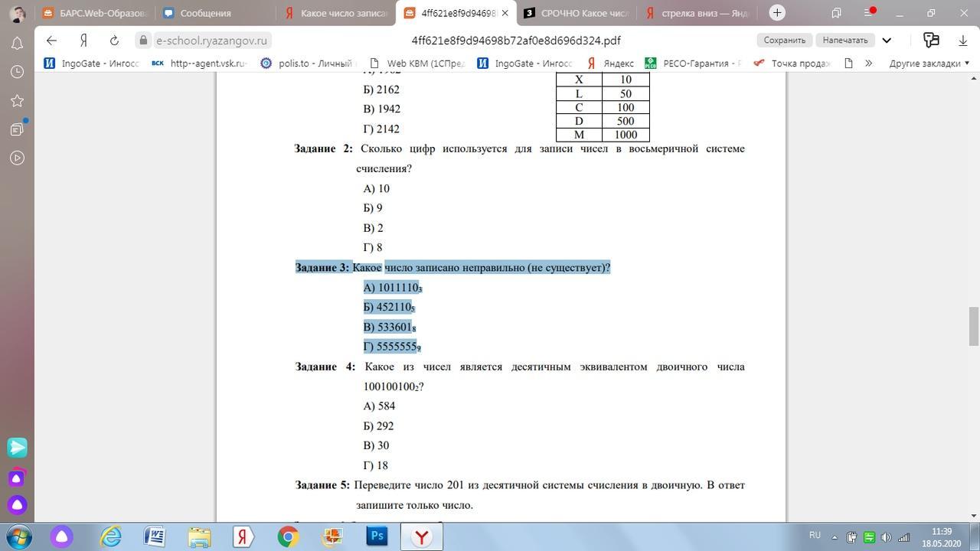The image size is (980, 551).
Task: Click the volume icon in system tray
Action: point(886,537)
